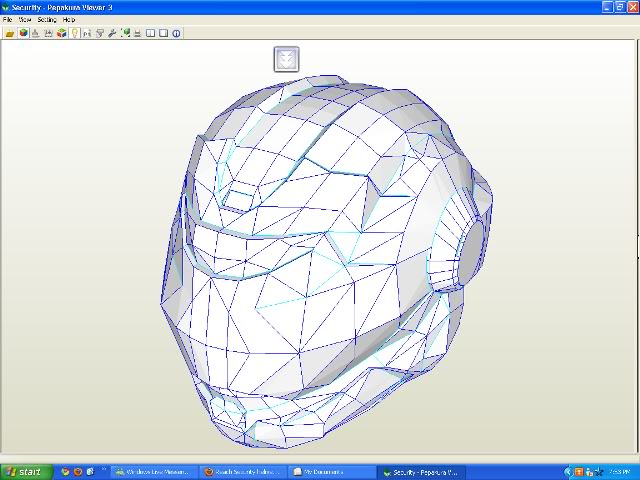Toggle the light bulb lighting icon
The width and height of the screenshot is (640, 480).
(75, 33)
